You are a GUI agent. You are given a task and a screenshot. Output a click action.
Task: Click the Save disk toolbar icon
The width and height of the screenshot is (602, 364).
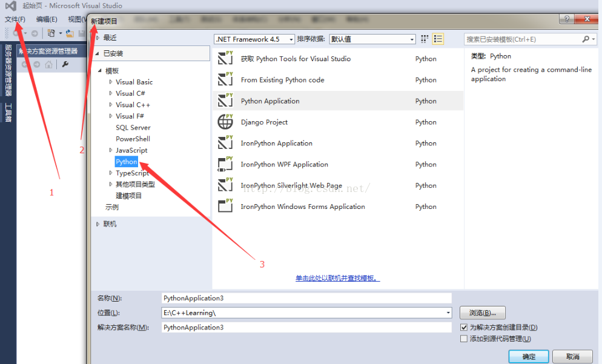81,33
